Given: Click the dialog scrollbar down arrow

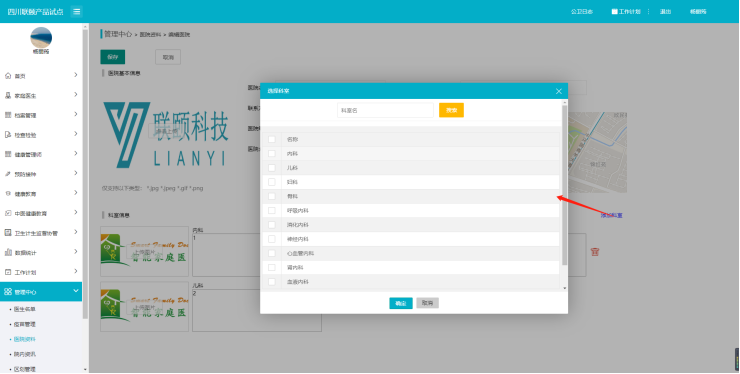Looking at the screenshot, I should point(565,288).
